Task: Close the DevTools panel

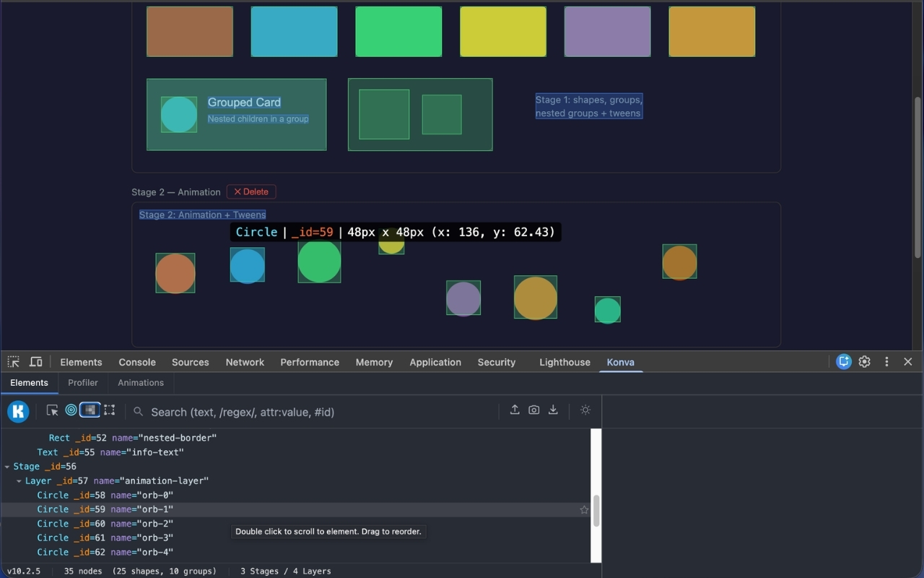Action: pos(908,362)
